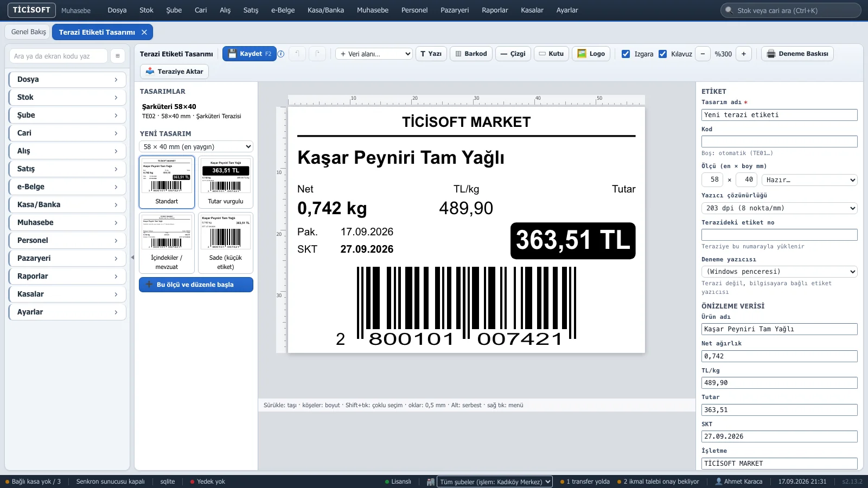Expand the Şube sidebar section

[x=67, y=115]
